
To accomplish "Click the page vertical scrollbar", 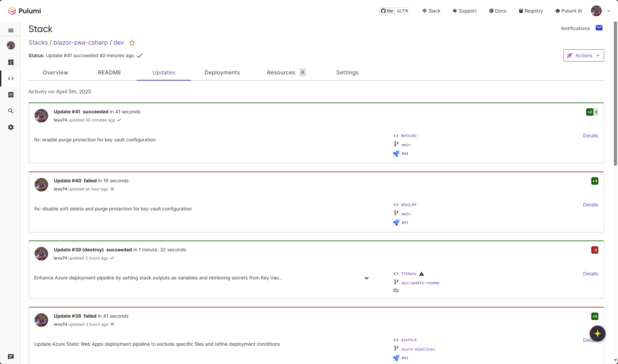I will [x=615, y=94].
